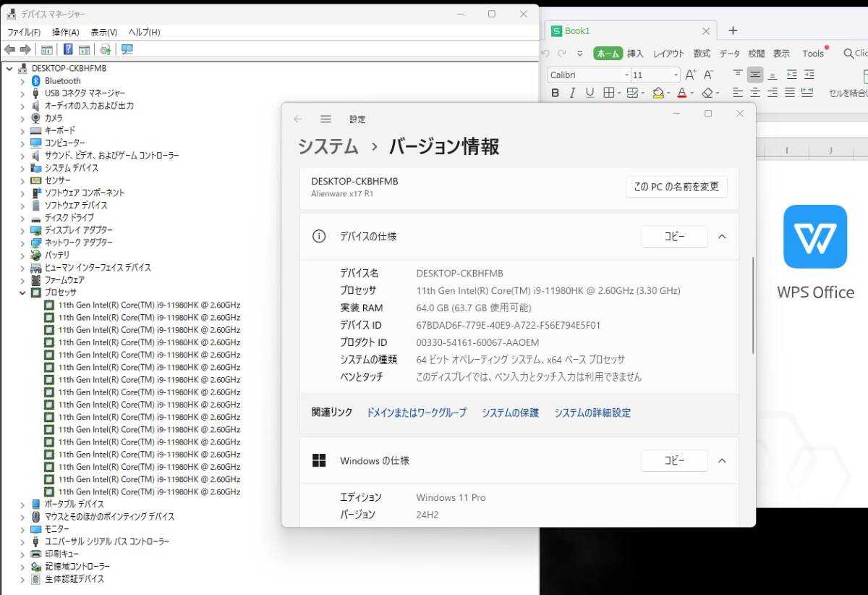Open システムの詳細設定 link
Viewport: 868px width, 595px height.
(592, 413)
